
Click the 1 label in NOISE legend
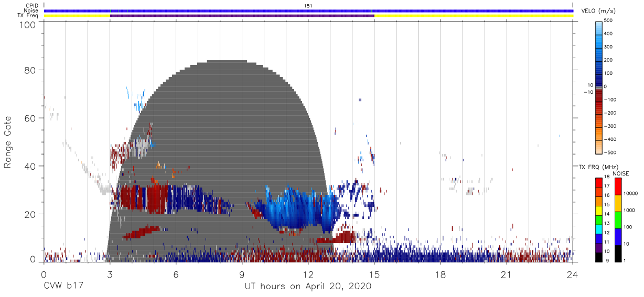click(624, 260)
